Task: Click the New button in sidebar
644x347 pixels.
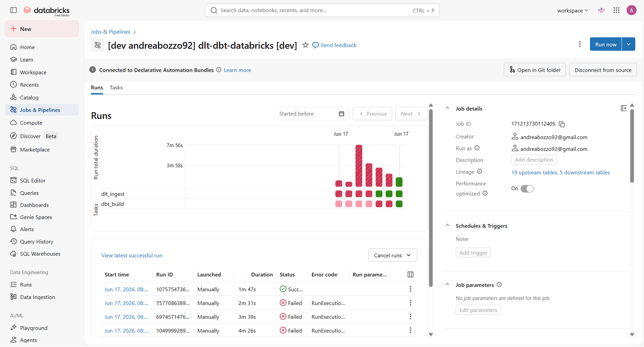Action: click(x=42, y=29)
